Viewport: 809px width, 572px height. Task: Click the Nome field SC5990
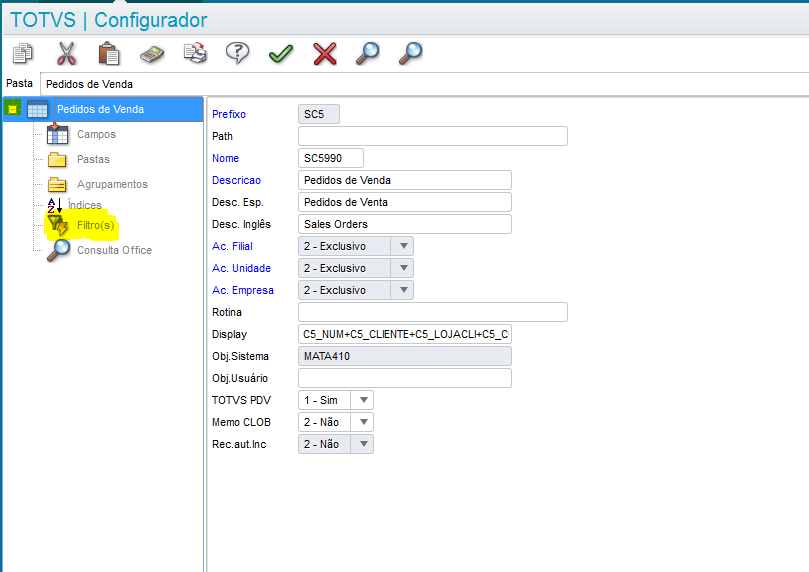[x=331, y=158]
